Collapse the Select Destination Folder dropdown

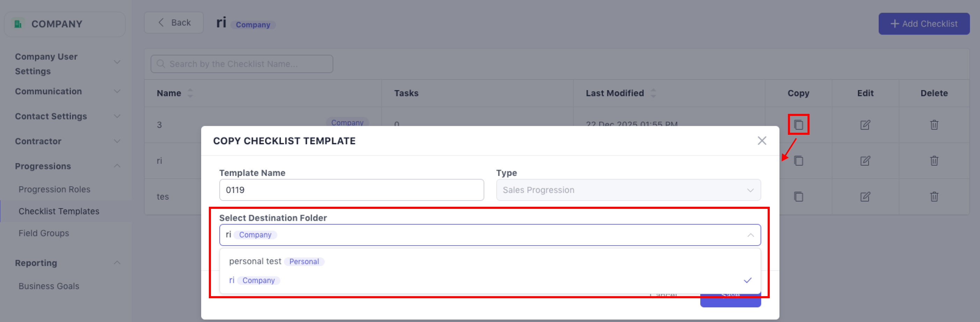[750, 235]
